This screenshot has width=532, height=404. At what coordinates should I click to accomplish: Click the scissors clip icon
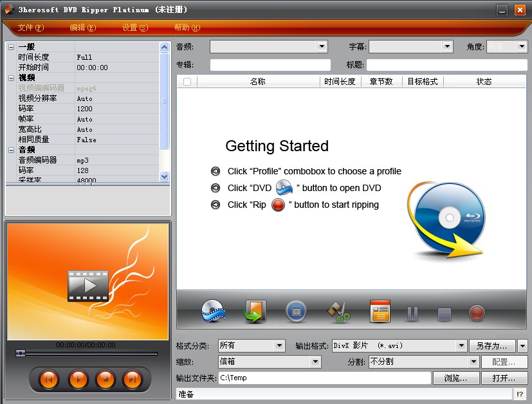337,313
